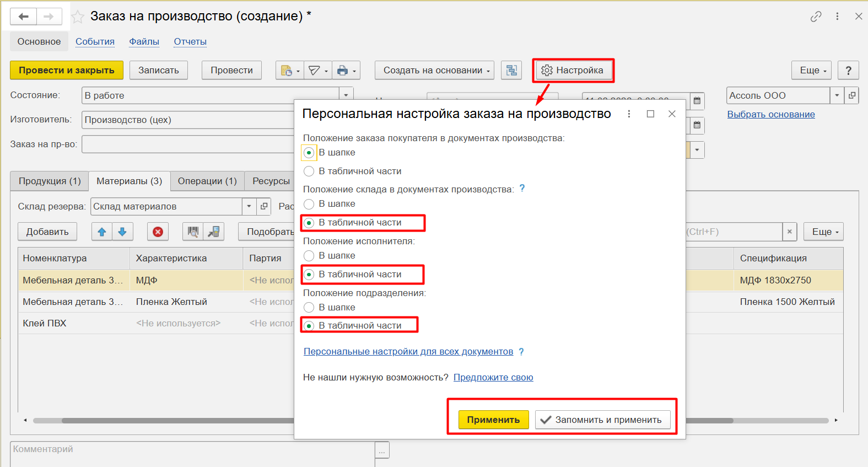Open Склад резерва field with its open-form icon
Viewport: 868px width, 467px height.
pos(264,206)
